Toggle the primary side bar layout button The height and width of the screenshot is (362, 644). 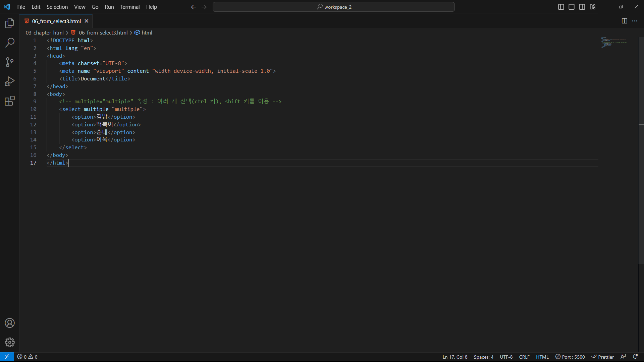[x=561, y=7]
